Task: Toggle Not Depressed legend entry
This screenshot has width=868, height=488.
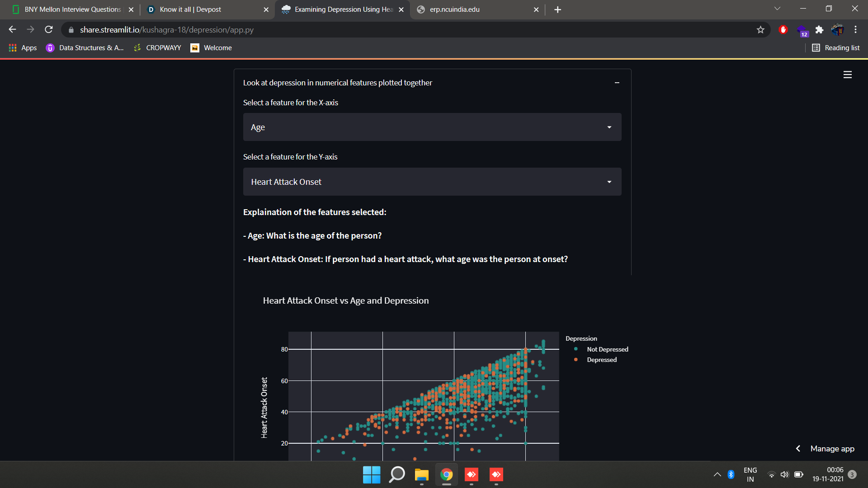Action: [x=607, y=349]
